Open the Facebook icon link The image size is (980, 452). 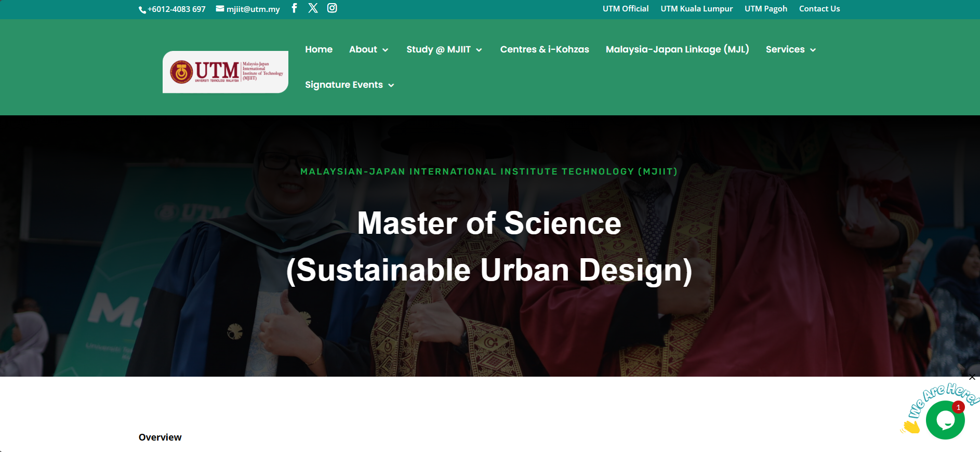(294, 8)
